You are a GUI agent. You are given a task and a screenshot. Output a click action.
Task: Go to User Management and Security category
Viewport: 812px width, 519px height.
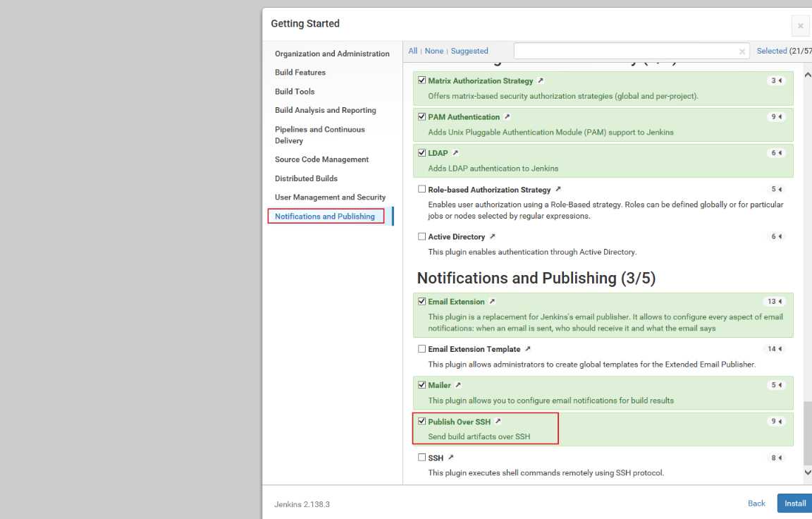point(330,197)
